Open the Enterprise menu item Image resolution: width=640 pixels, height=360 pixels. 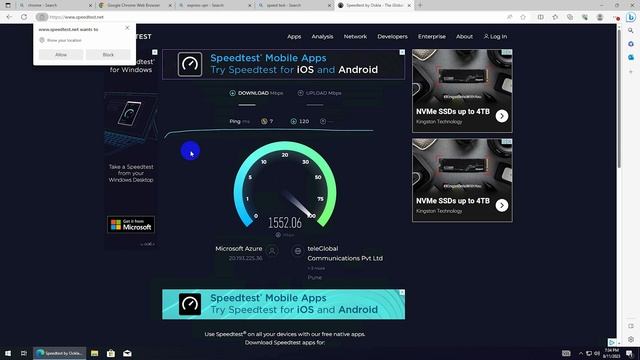432,36
